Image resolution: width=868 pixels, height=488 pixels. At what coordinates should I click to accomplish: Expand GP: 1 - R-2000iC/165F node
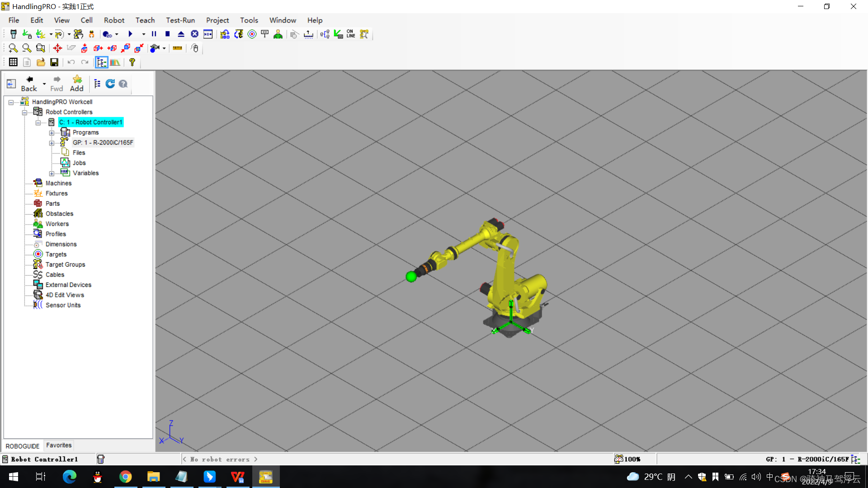point(52,143)
